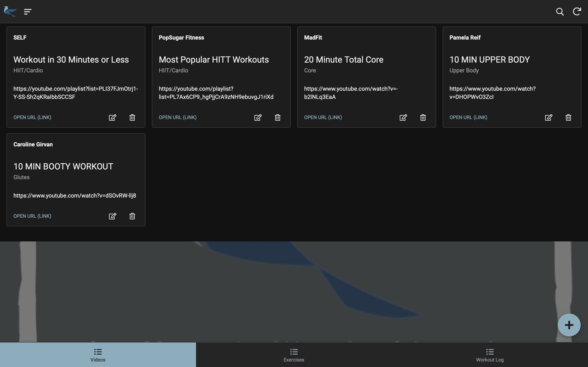The height and width of the screenshot is (367, 588).
Task: Open URL link for Caroline Girvan video
Action: pos(32,216)
